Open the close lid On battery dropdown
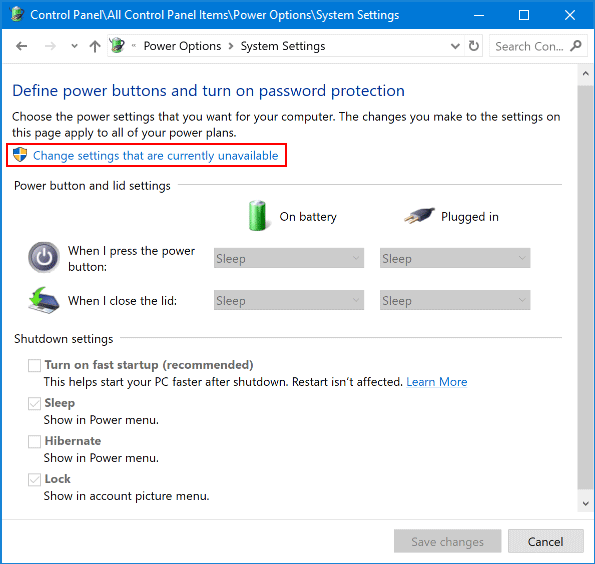The width and height of the screenshot is (595, 564). point(289,301)
